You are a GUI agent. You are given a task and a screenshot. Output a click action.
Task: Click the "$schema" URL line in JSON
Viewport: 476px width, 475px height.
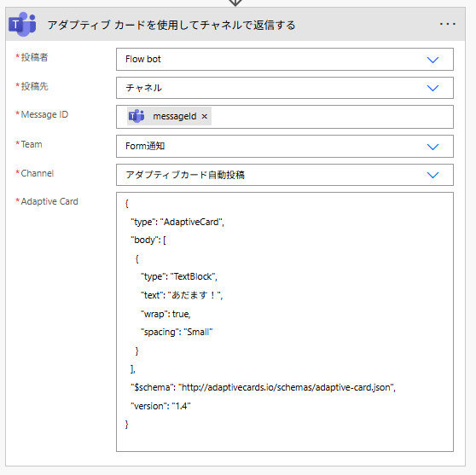coord(264,387)
